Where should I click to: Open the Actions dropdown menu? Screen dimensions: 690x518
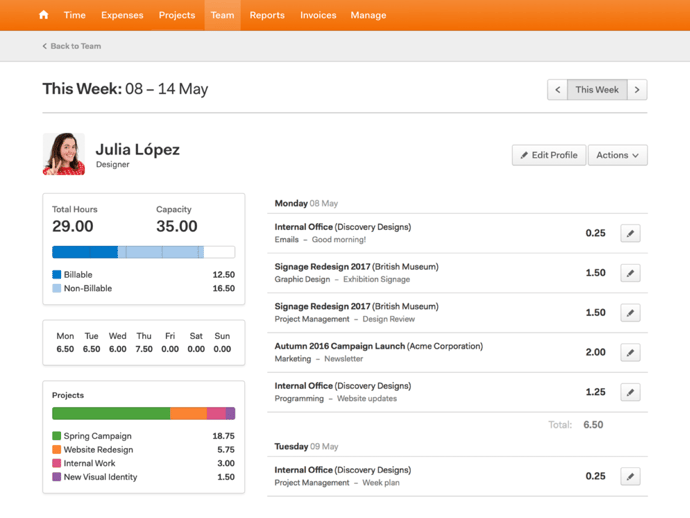click(617, 155)
